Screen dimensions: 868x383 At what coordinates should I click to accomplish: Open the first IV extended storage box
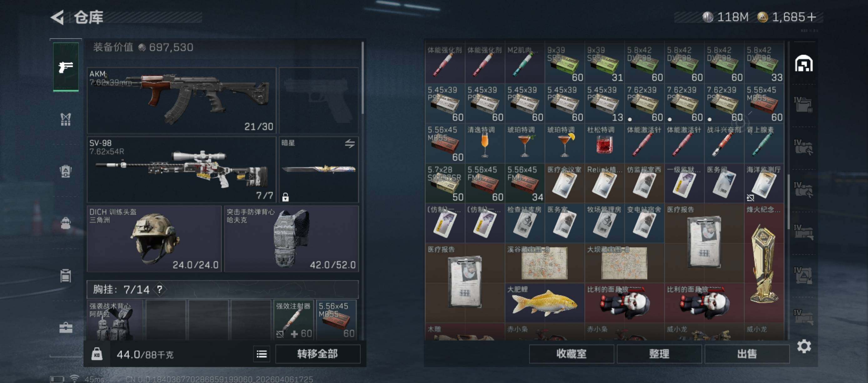tap(804, 105)
